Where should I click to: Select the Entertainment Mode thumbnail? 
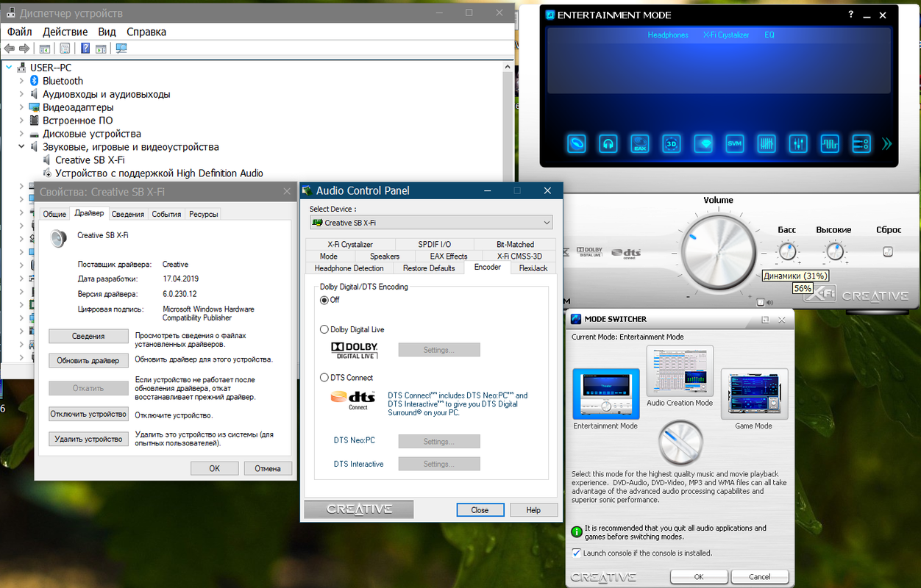pyautogui.click(x=606, y=394)
